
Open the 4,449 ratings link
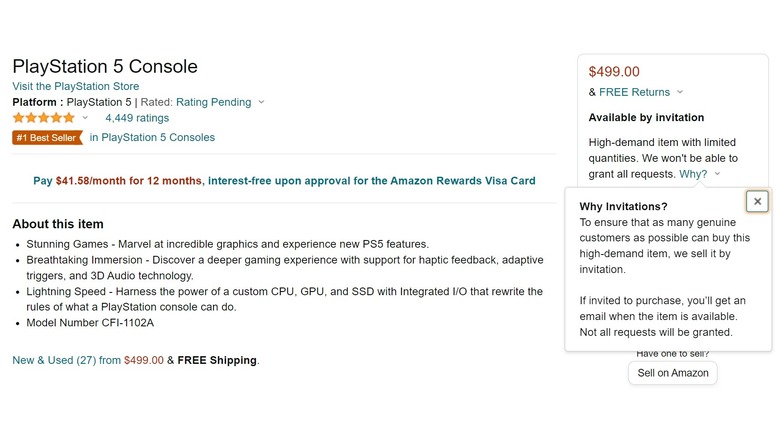(137, 118)
